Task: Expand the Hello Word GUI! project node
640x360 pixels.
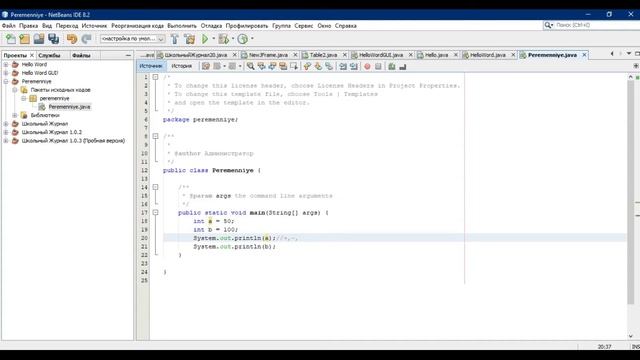Action: 6,73
